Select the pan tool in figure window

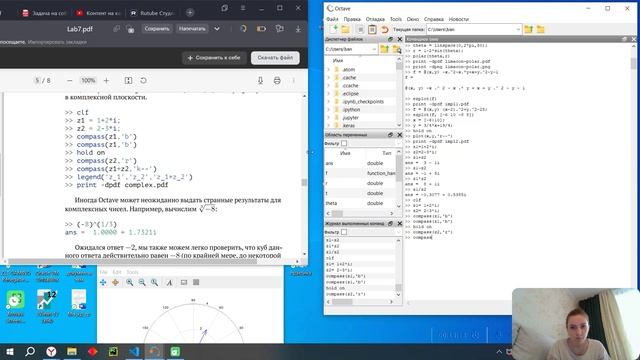pos(103,282)
